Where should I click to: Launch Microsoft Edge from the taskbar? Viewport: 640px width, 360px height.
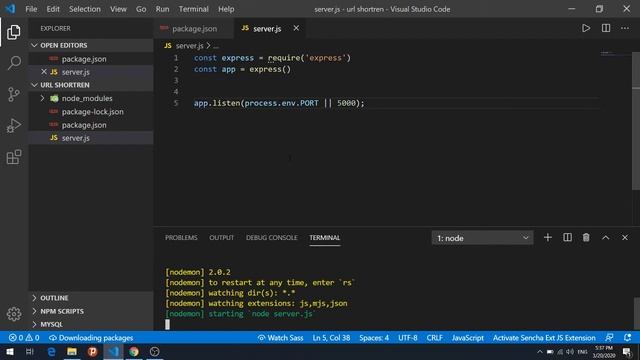tap(51, 351)
